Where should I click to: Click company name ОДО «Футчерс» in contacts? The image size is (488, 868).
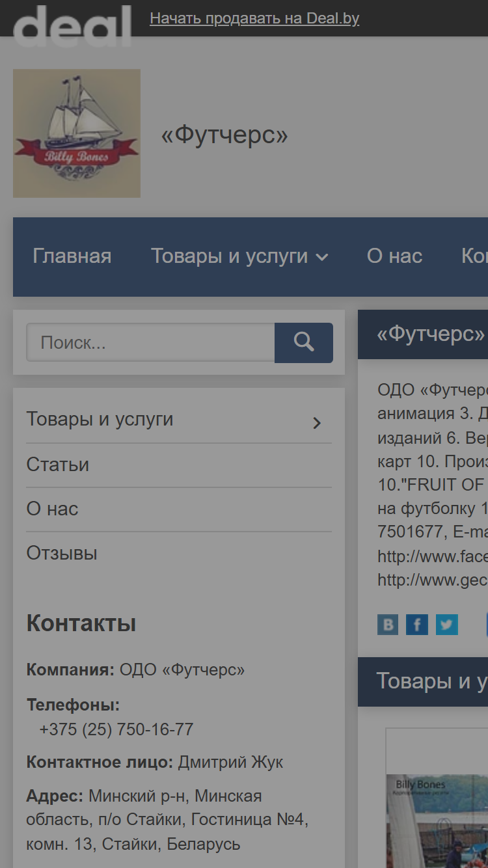[182, 670]
